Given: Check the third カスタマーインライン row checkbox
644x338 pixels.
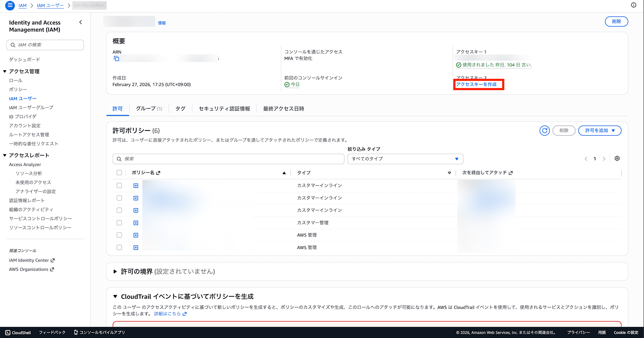Looking at the screenshot, I should (x=119, y=210).
